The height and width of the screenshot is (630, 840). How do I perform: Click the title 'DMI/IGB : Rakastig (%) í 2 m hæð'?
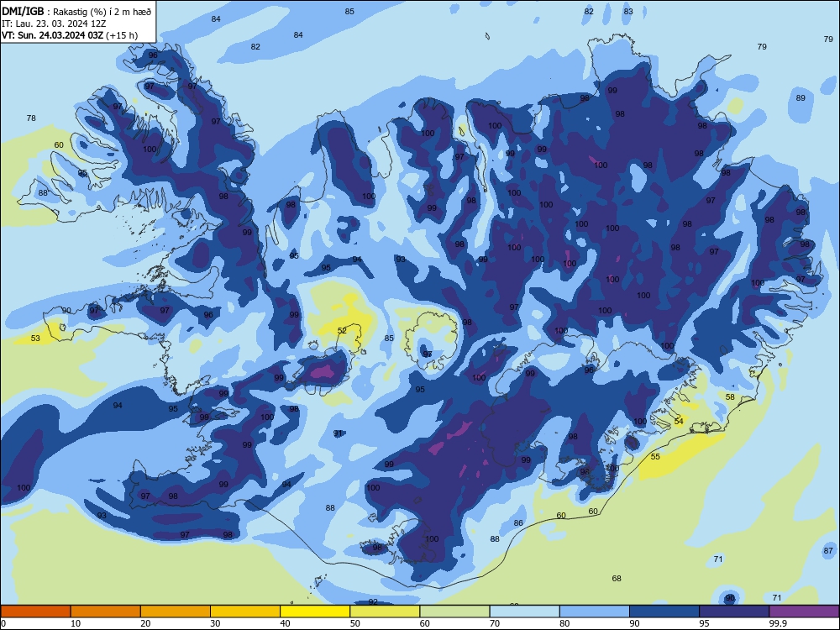click(x=77, y=12)
